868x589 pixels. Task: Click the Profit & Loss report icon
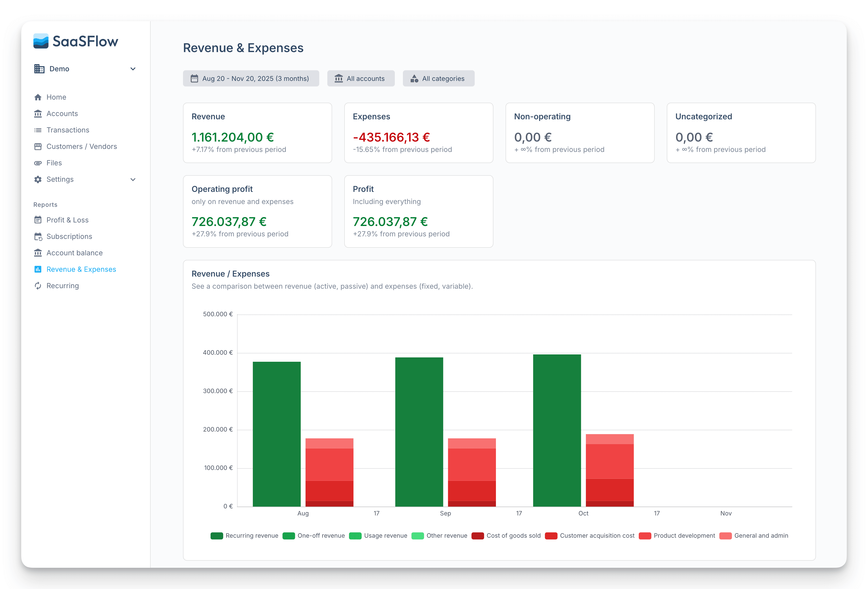click(38, 220)
